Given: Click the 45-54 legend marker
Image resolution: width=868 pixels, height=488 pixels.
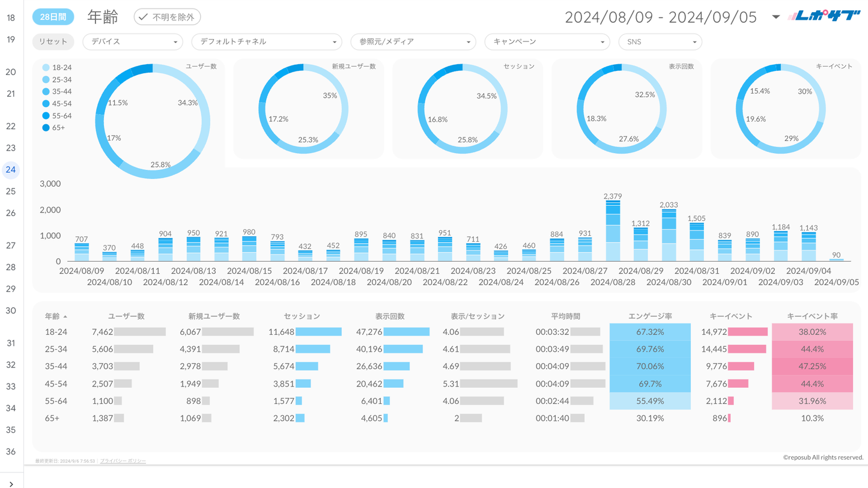Looking at the screenshot, I should click(x=46, y=104).
